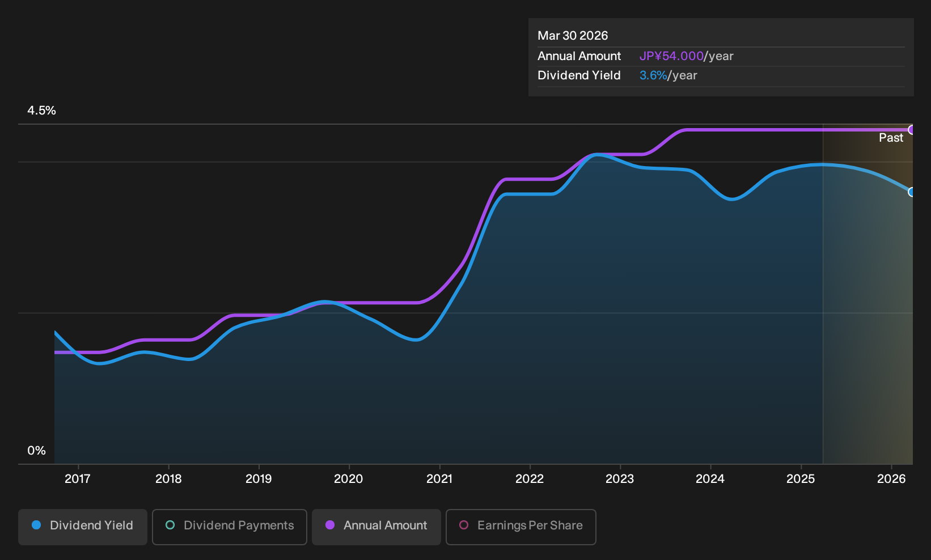
Task: Click the 3.6% dividend yield value
Action: point(653,75)
